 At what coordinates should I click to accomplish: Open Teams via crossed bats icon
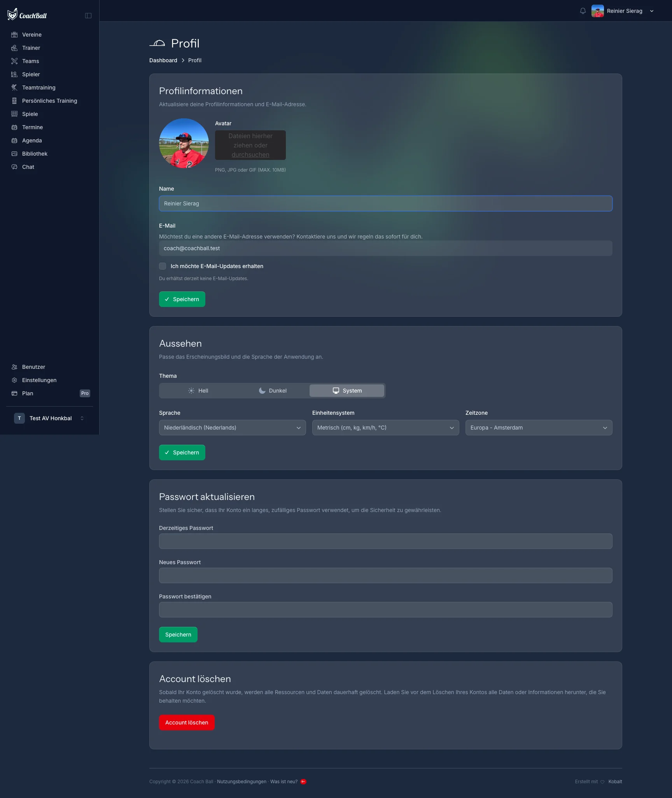click(x=14, y=61)
